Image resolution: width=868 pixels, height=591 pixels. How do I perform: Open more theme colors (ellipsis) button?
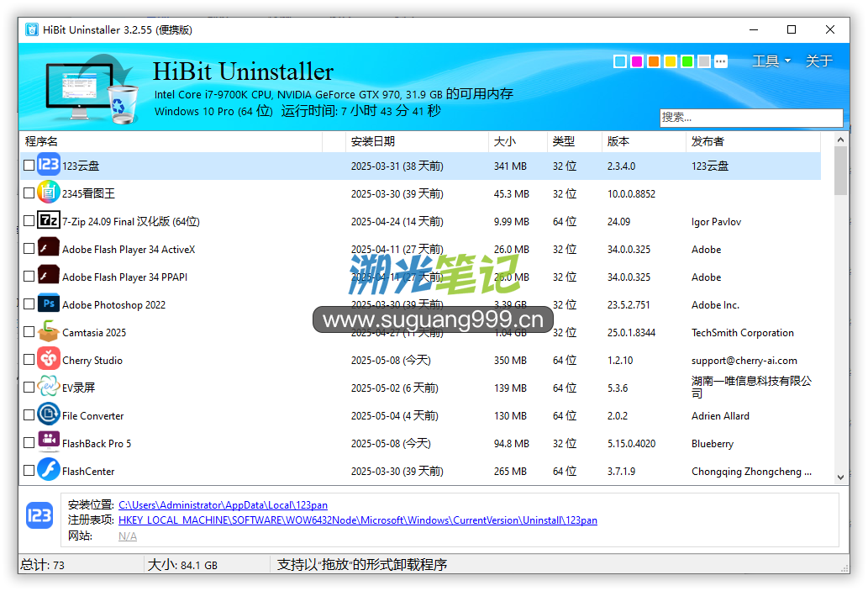(x=721, y=61)
